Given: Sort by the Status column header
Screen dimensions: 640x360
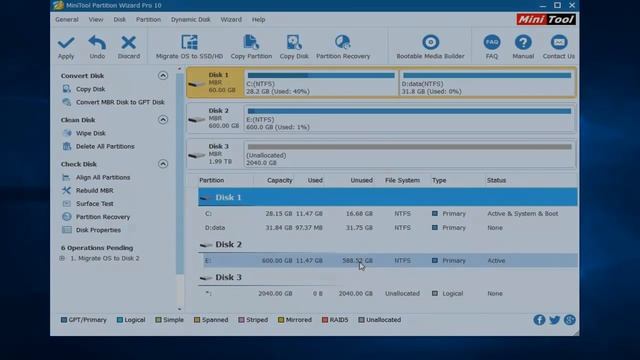Looking at the screenshot, I should point(496,180).
